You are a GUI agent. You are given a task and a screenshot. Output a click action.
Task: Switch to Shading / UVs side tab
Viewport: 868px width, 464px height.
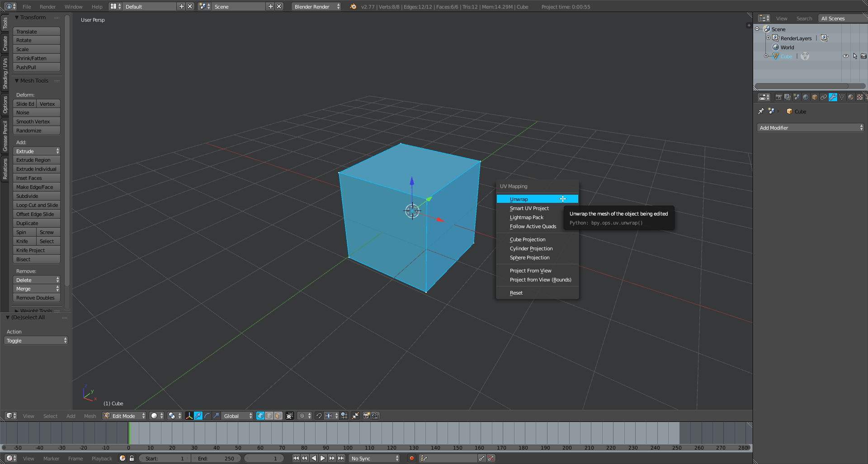click(5, 73)
